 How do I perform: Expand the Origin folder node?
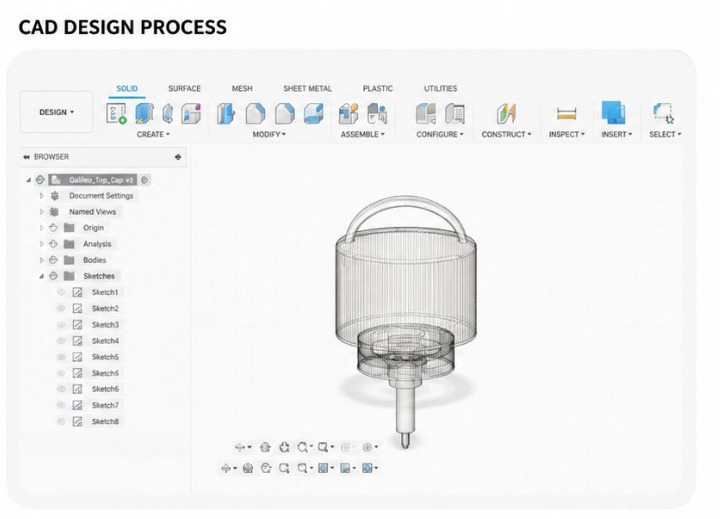point(41,228)
